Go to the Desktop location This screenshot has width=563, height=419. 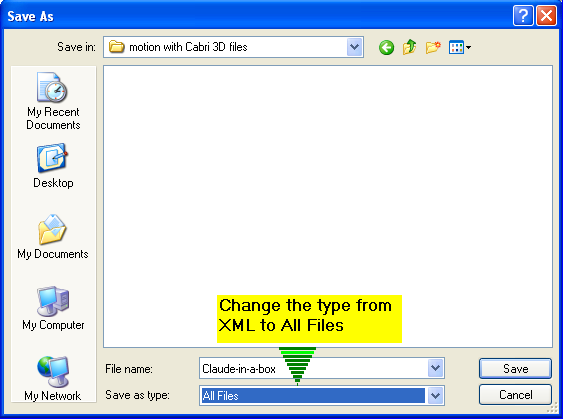pos(53,166)
